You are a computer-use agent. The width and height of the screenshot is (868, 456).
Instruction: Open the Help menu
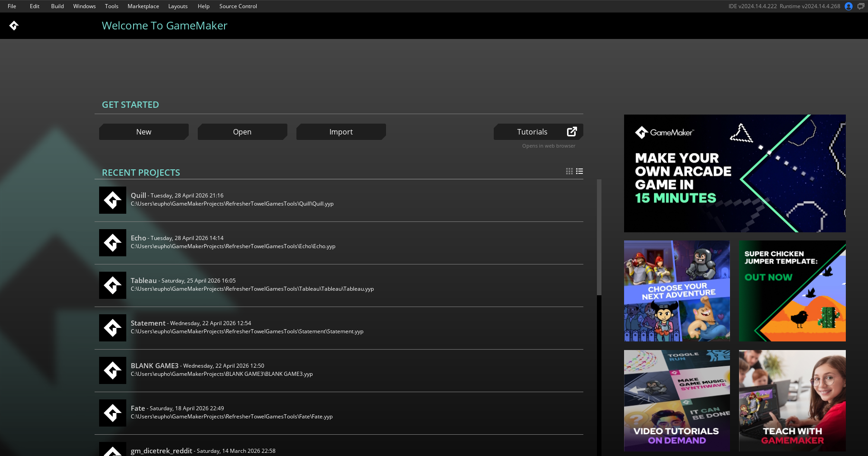[204, 6]
